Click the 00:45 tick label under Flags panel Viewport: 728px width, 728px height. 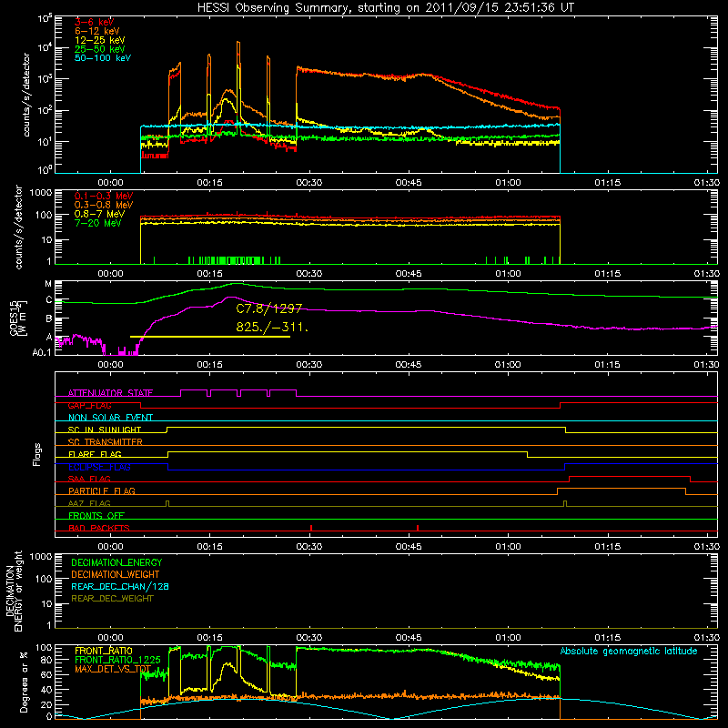[x=408, y=547]
